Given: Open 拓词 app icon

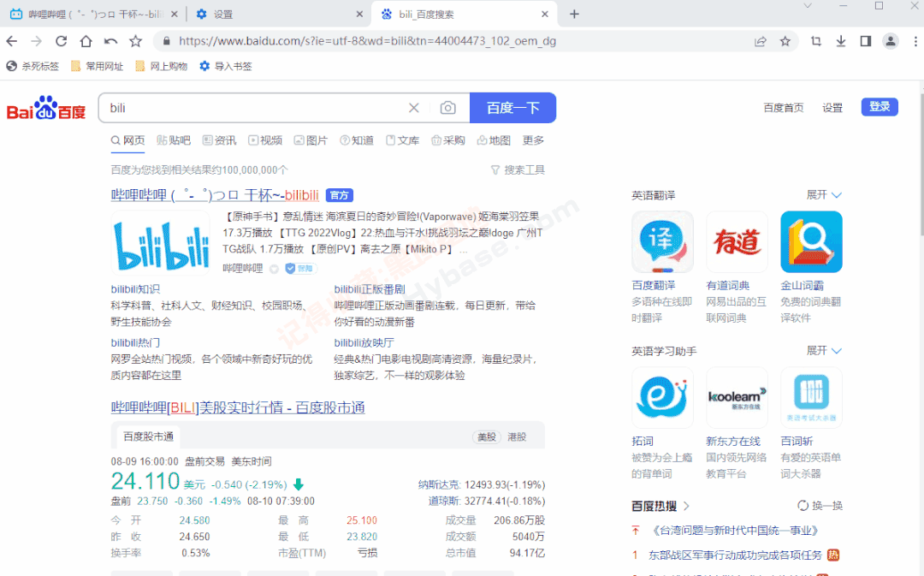Looking at the screenshot, I should [x=662, y=397].
